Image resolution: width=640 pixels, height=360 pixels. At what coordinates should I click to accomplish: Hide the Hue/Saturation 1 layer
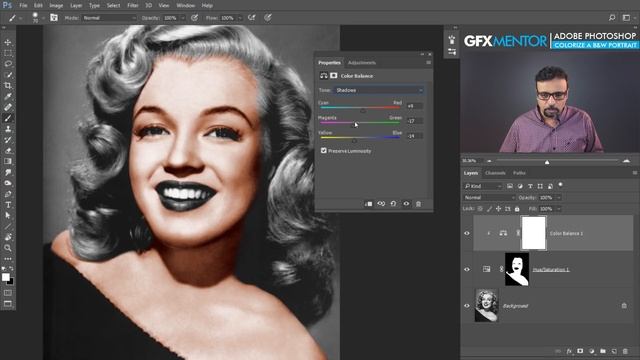(467, 269)
